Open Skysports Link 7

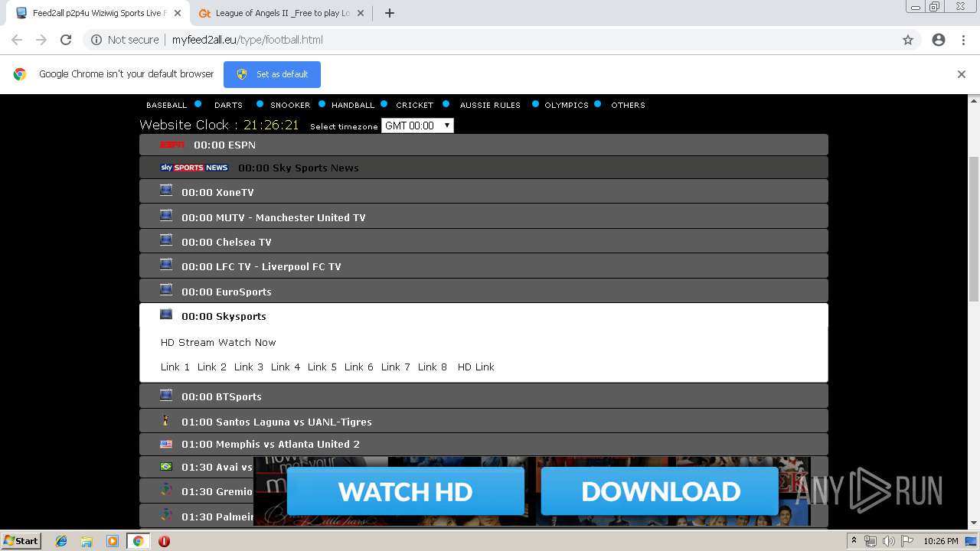tap(396, 367)
